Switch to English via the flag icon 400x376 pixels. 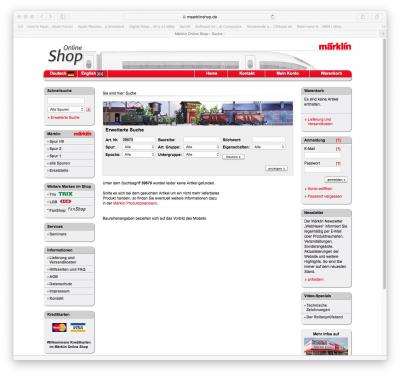100,74
